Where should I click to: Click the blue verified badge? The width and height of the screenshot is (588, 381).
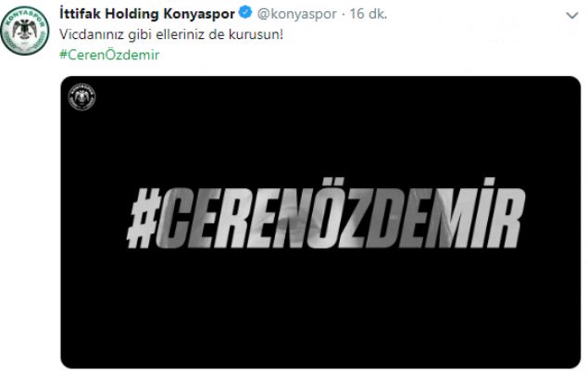pyautogui.click(x=245, y=14)
